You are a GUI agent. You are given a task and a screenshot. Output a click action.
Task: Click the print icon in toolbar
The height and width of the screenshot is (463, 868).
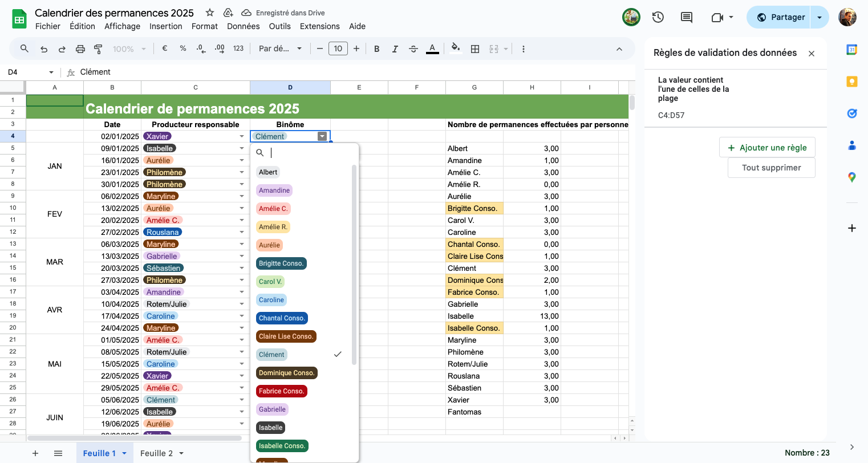click(80, 49)
